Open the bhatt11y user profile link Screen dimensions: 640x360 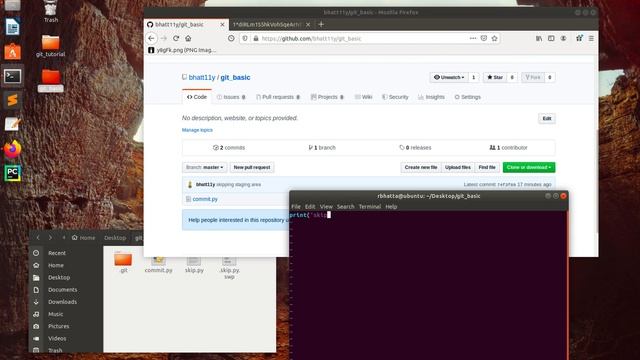tap(202, 77)
